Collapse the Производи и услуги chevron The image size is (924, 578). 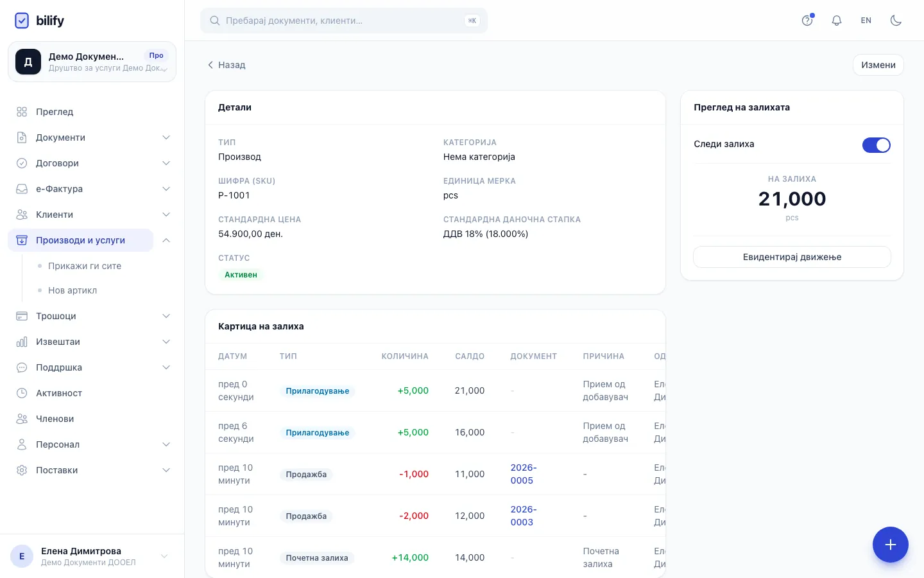166,240
